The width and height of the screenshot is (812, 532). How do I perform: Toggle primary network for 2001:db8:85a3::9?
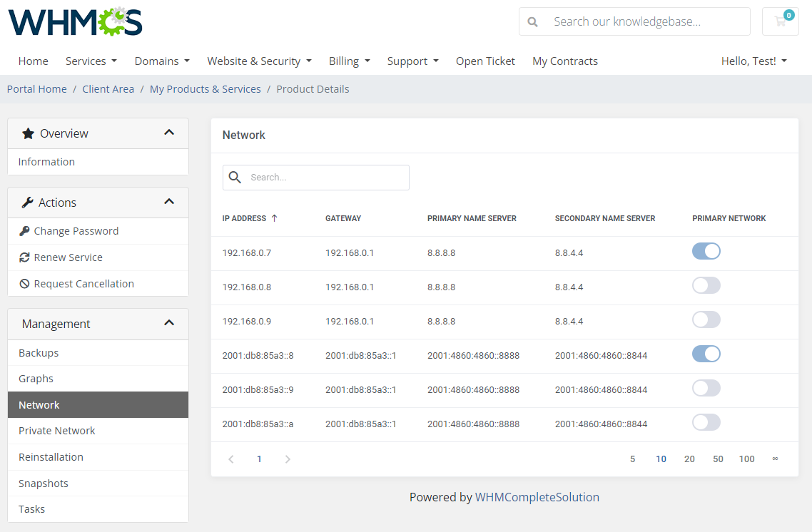click(706, 389)
